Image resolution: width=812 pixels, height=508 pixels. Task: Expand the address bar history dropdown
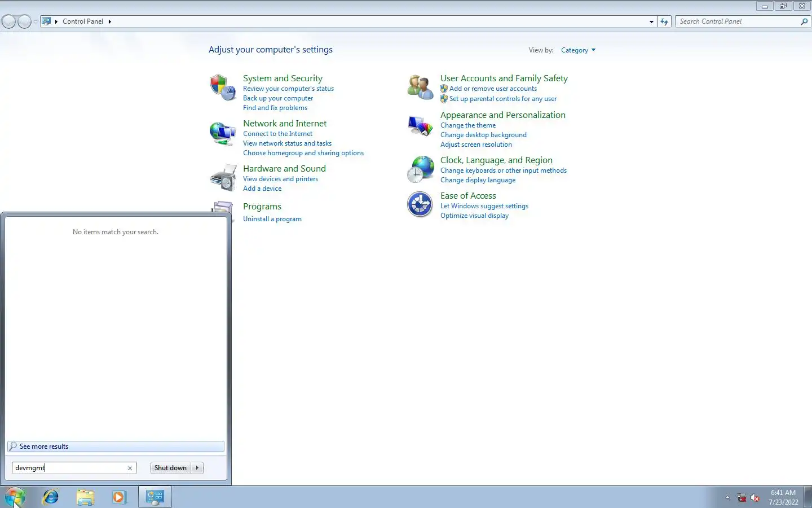coord(651,21)
